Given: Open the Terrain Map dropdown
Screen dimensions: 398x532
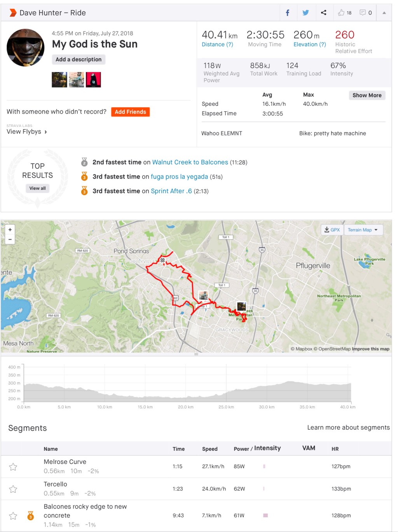Looking at the screenshot, I should 363,230.
